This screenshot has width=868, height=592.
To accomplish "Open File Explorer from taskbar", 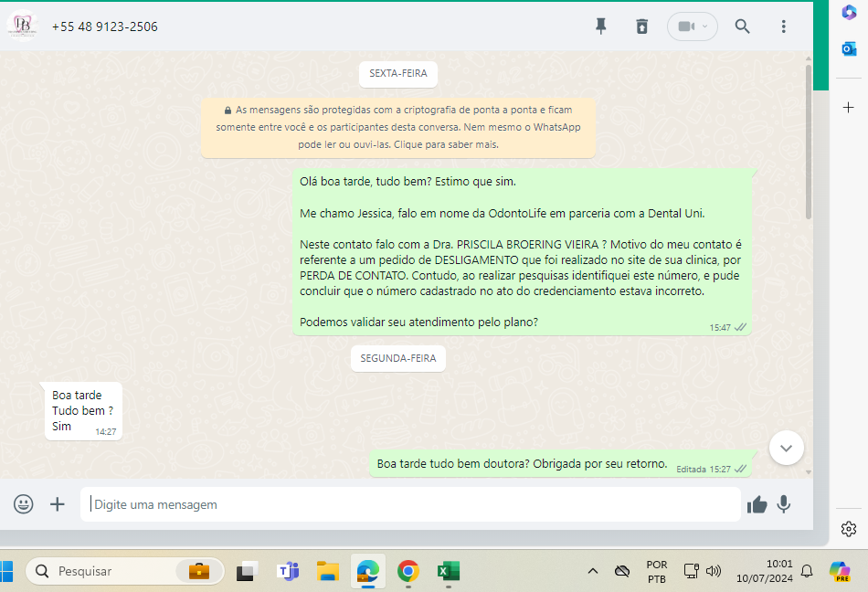I will pos(328,571).
